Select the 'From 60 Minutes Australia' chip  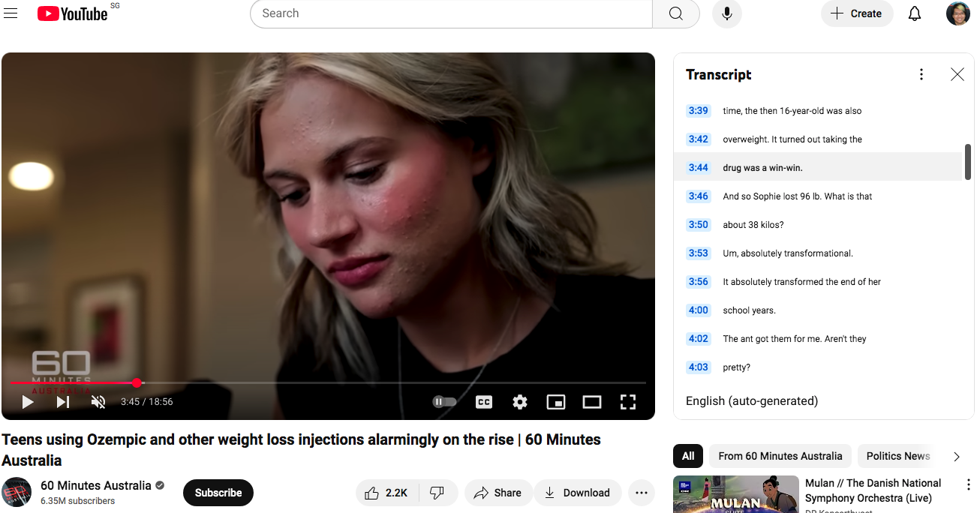click(780, 456)
